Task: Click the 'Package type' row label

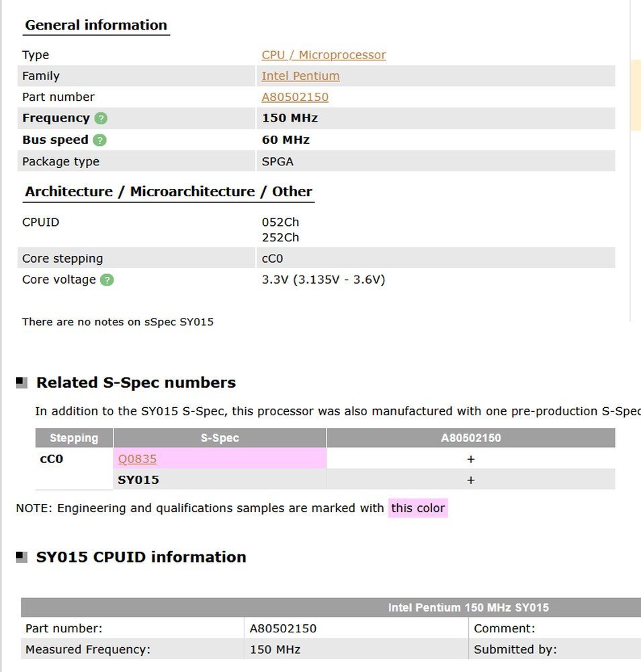Action: tap(61, 161)
